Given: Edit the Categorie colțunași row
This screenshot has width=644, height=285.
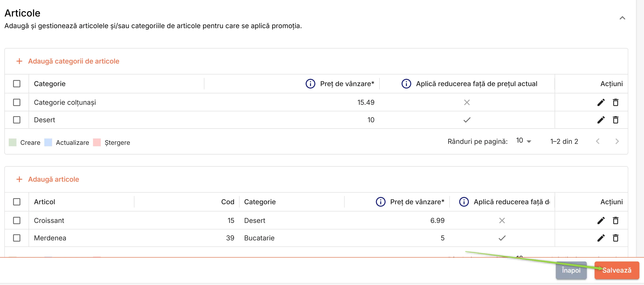Looking at the screenshot, I should 601,102.
